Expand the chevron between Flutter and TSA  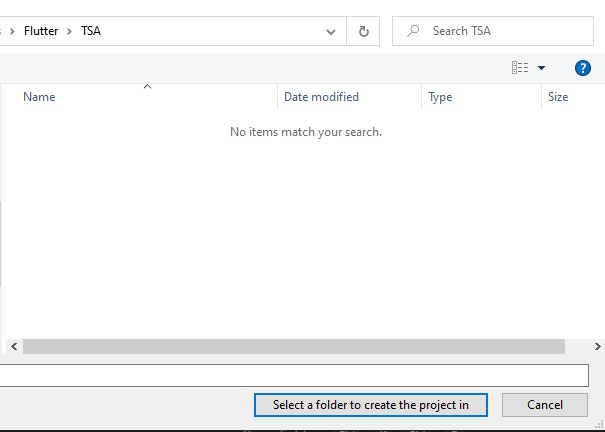(x=69, y=31)
